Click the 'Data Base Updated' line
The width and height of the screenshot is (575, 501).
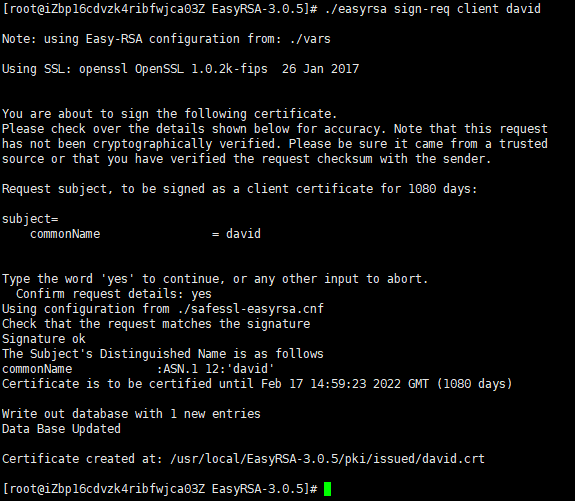(61, 429)
